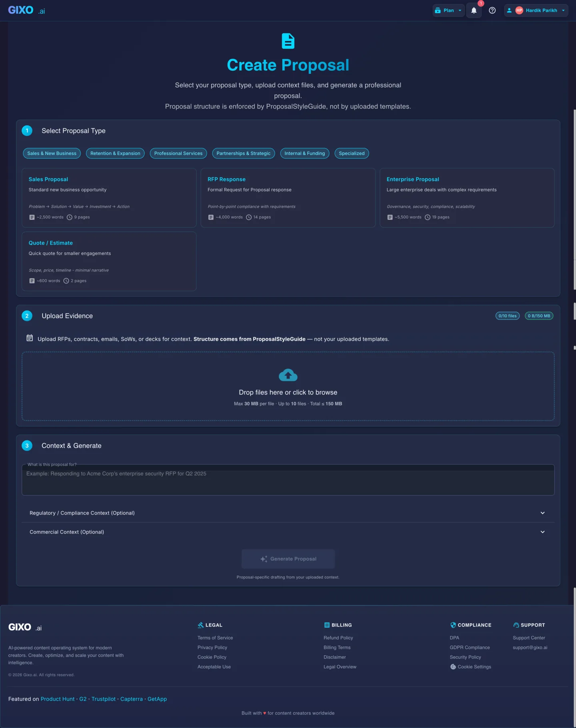This screenshot has height=728, width=576.
Task: Open Legal Overview link
Action: (340, 666)
